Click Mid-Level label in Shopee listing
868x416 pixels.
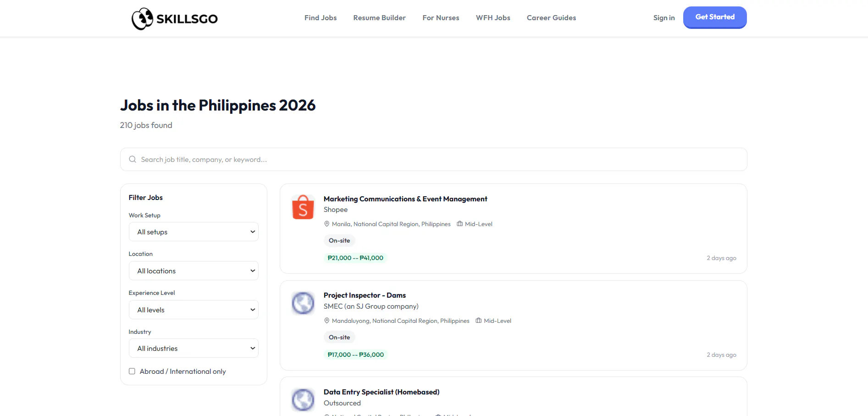coord(479,224)
